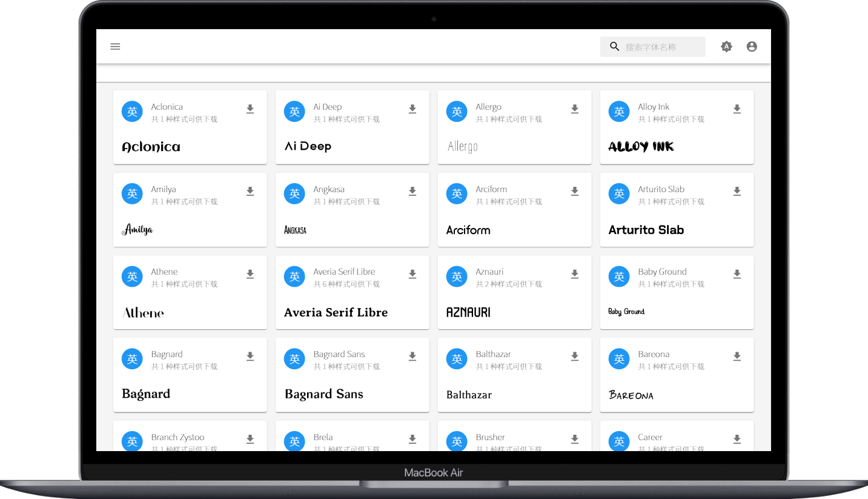
Task: Select the Amilya card title
Action: (164, 189)
